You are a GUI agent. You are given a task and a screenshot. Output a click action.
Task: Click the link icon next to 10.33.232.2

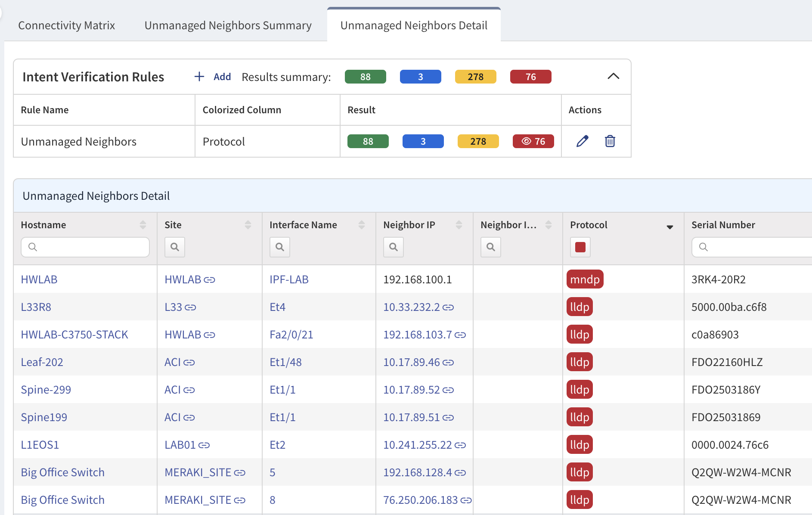(x=448, y=307)
